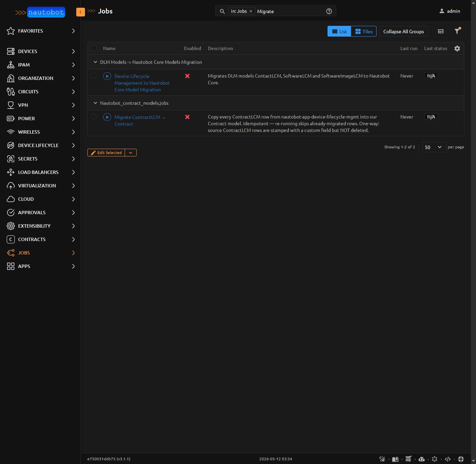Click the Cloud icon in the sidebar
The height and width of the screenshot is (464, 476).
click(11, 199)
